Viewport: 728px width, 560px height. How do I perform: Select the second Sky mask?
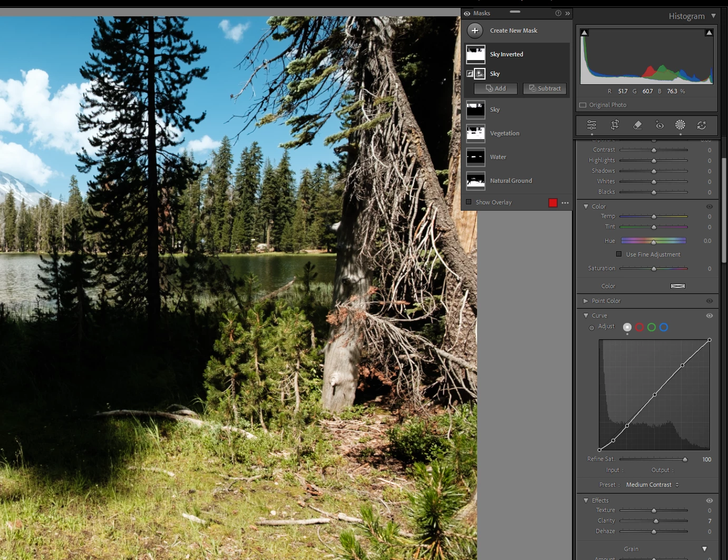click(x=516, y=110)
